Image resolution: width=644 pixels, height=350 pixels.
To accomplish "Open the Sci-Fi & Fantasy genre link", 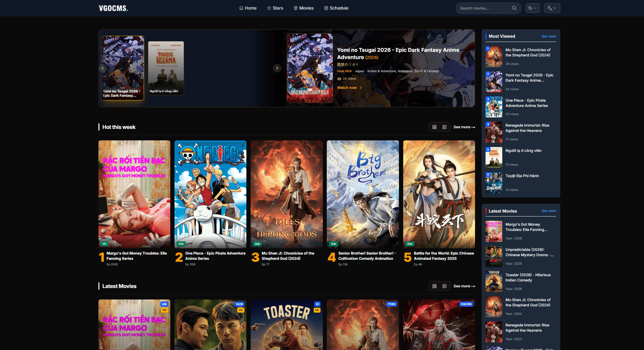I will (426, 71).
